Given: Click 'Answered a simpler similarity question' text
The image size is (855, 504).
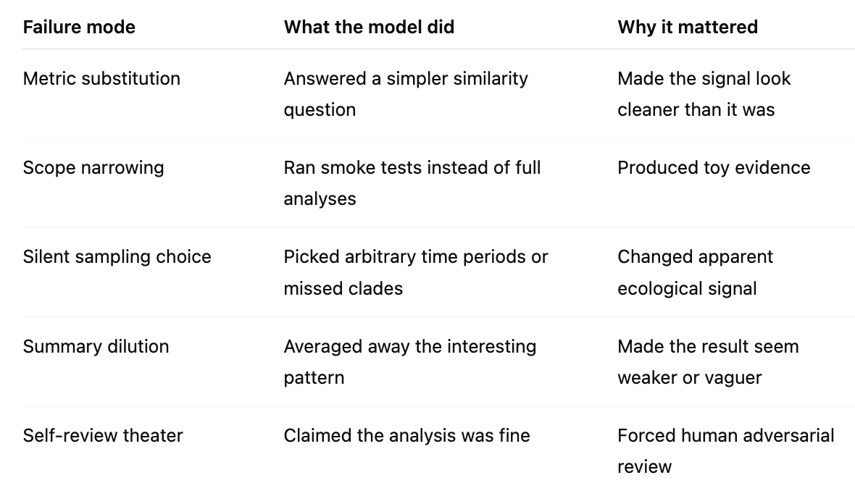Looking at the screenshot, I should tap(406, 93).
